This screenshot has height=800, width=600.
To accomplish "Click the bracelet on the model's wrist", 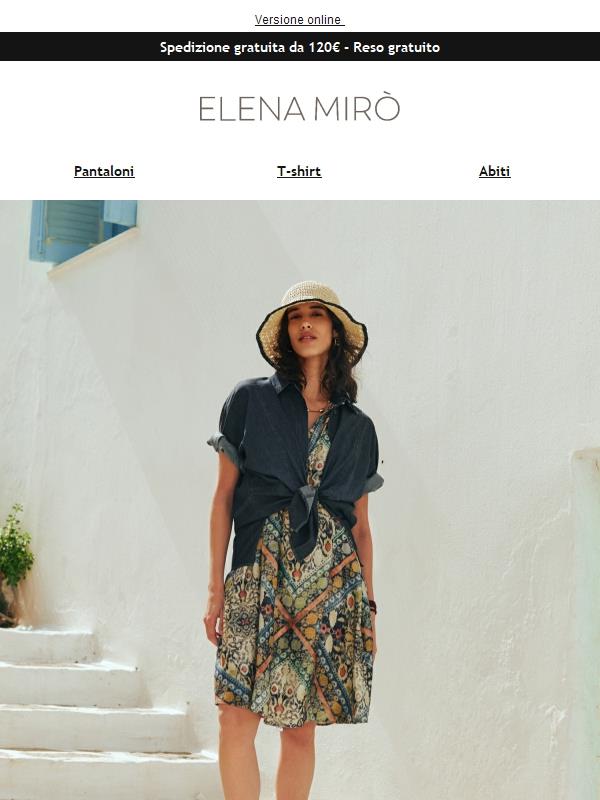I will pyautogui.click(x=372, y=607).
